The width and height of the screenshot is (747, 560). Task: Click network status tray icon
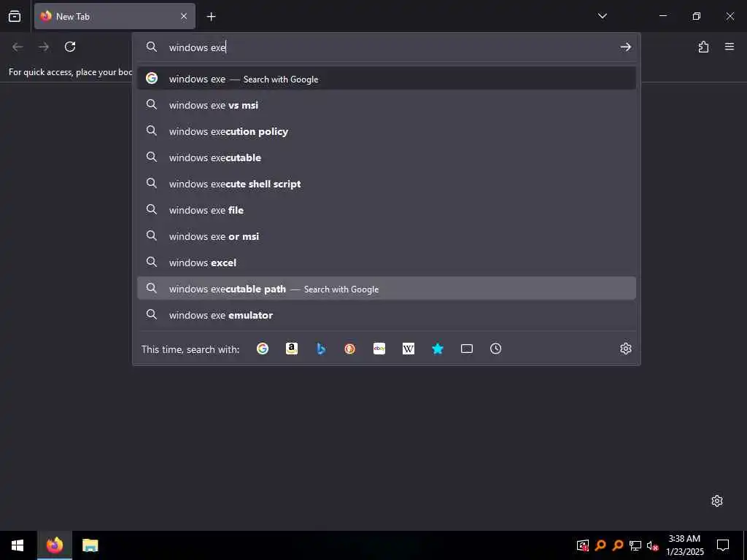coord(635,545)
